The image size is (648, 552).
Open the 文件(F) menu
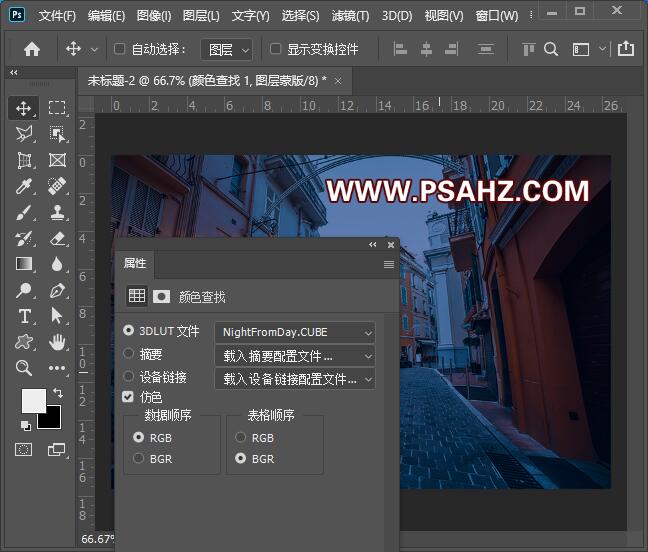click(x=57, y=16)
